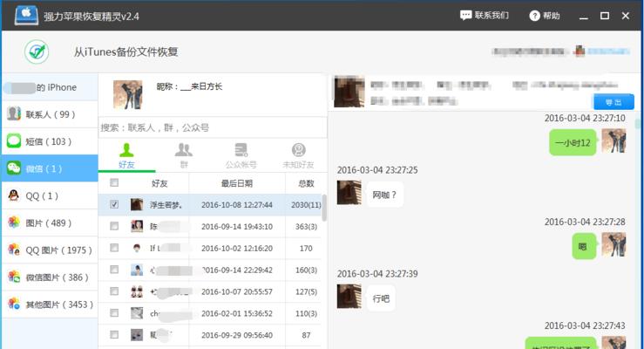Click the 的 iPhone device entry

coord(50,87)
